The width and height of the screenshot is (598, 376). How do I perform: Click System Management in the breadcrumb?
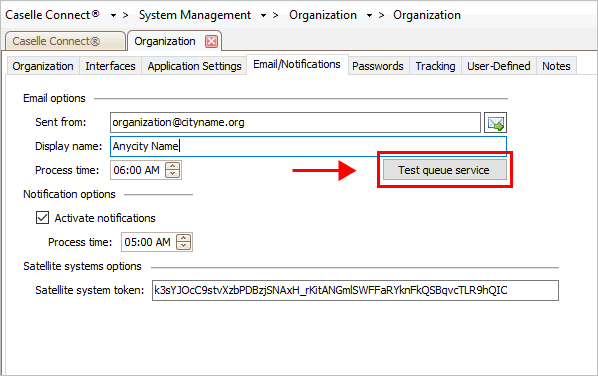195,15
